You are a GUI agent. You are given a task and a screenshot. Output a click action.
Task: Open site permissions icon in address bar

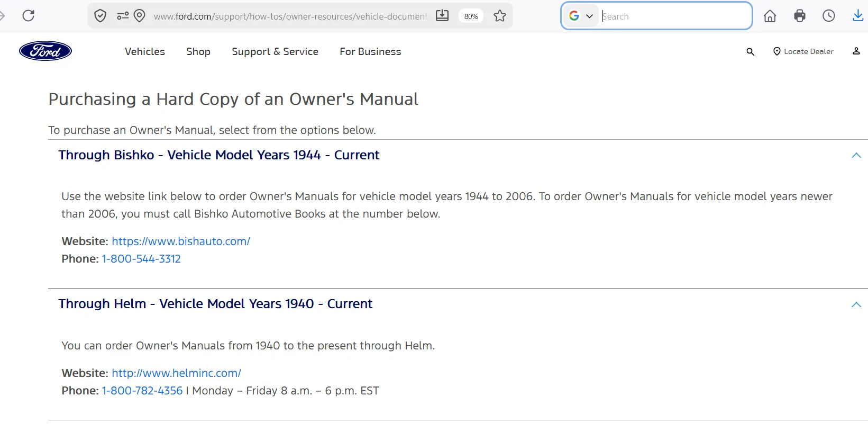tap(123, 16)
